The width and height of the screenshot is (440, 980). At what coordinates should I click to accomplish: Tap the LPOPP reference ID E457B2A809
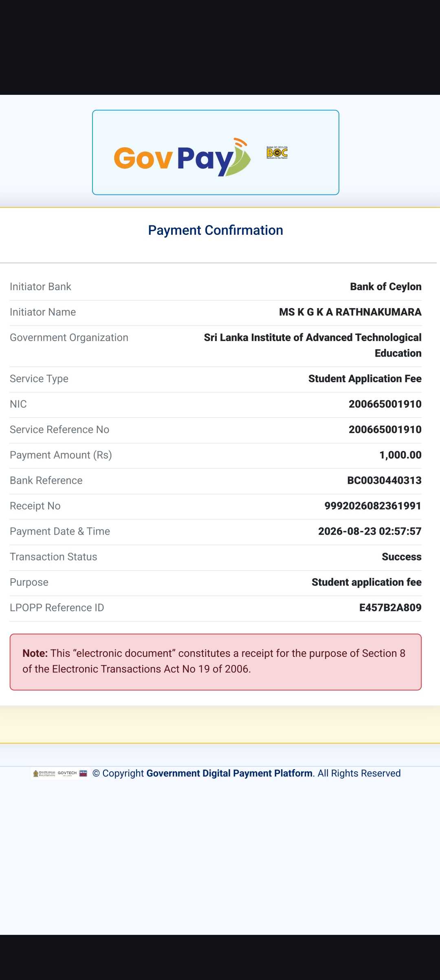[x=390, y=608]
